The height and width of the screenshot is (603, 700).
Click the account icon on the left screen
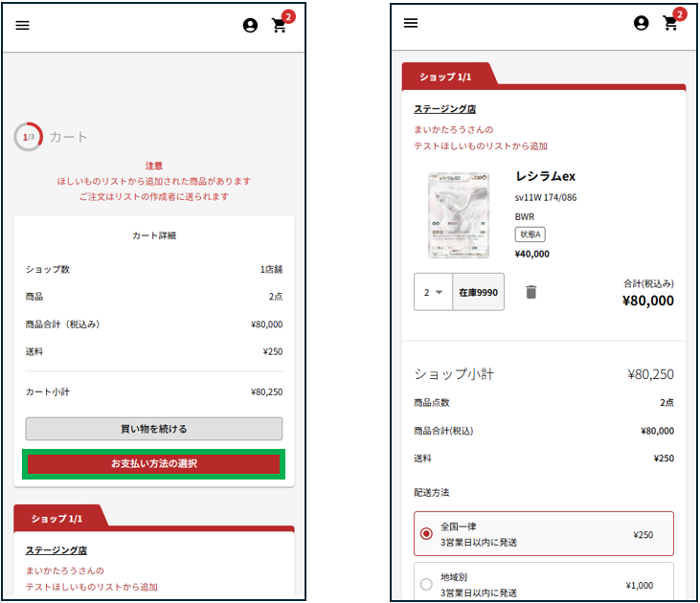tap(250, 26)
